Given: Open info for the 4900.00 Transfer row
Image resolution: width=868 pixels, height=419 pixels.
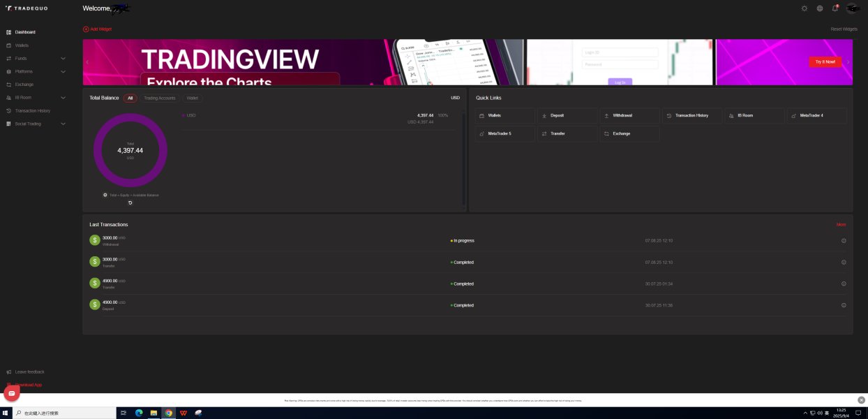Looking at the screenshot, I should coord(844,284).
